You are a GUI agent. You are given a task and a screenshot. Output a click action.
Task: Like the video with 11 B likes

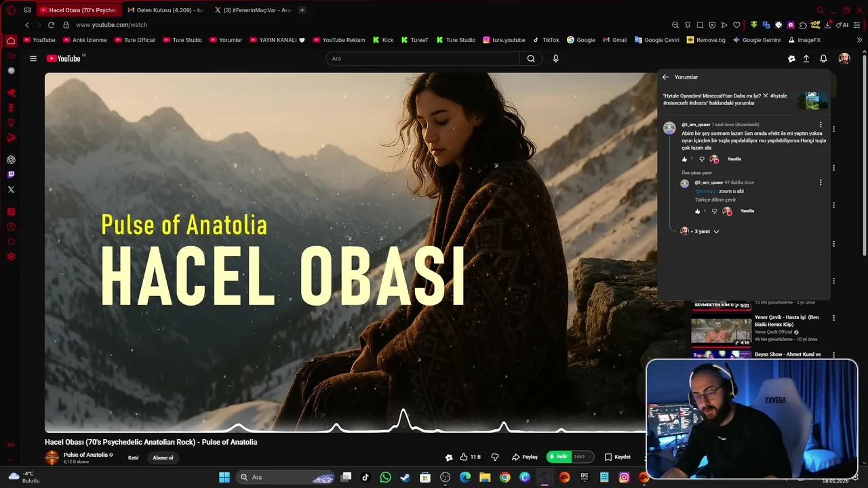coord(470,457)
